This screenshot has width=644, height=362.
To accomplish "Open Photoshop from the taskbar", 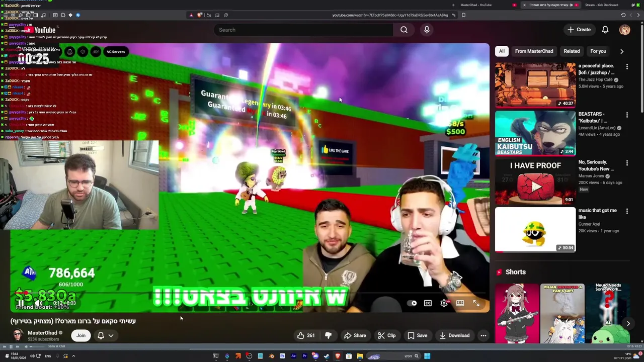I will [x=282, y=356].
